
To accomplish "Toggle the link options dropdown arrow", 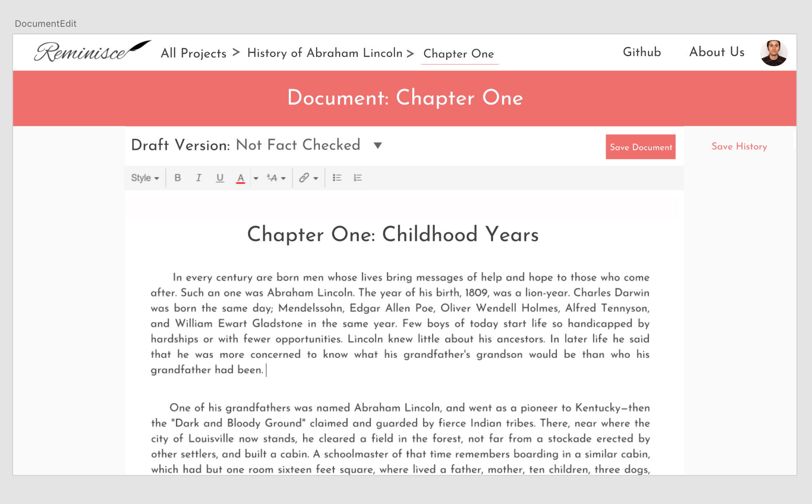I will point(314,177).
